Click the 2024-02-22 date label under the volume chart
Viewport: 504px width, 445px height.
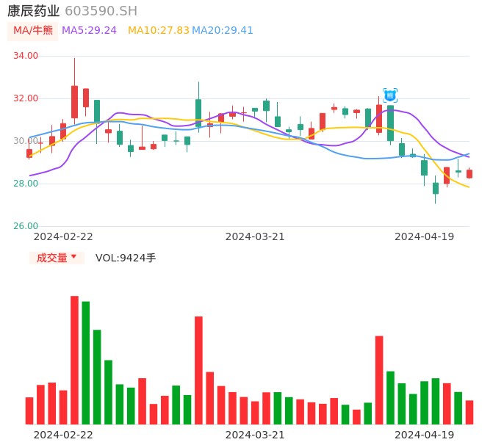(x=63, y=435)
